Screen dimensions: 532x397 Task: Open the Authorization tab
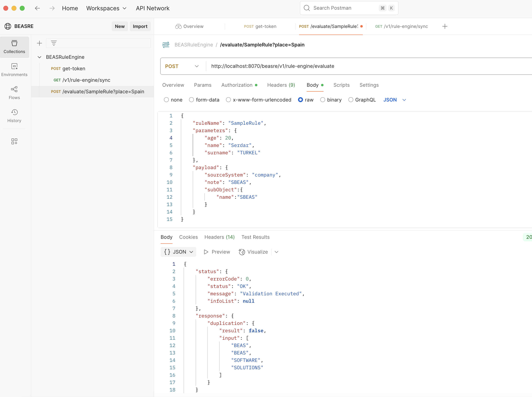coord(239,85)
